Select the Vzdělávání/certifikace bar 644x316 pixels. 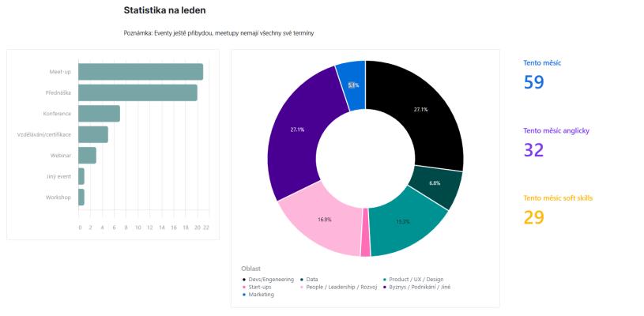pyautogui.click(x=93, y=134)
